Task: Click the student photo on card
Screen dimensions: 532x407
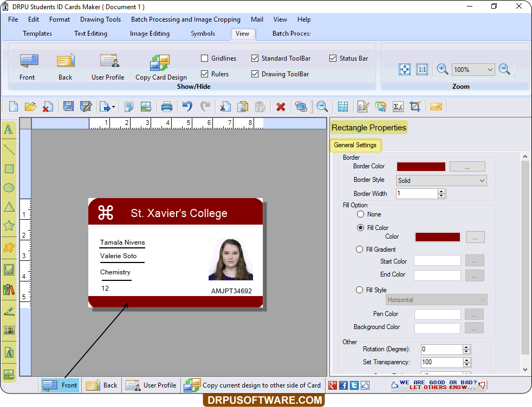Action: click(x=231, y=259)
